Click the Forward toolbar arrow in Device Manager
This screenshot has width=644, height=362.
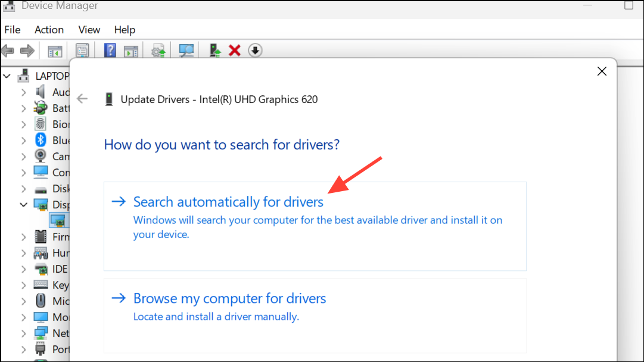(27, 51)
